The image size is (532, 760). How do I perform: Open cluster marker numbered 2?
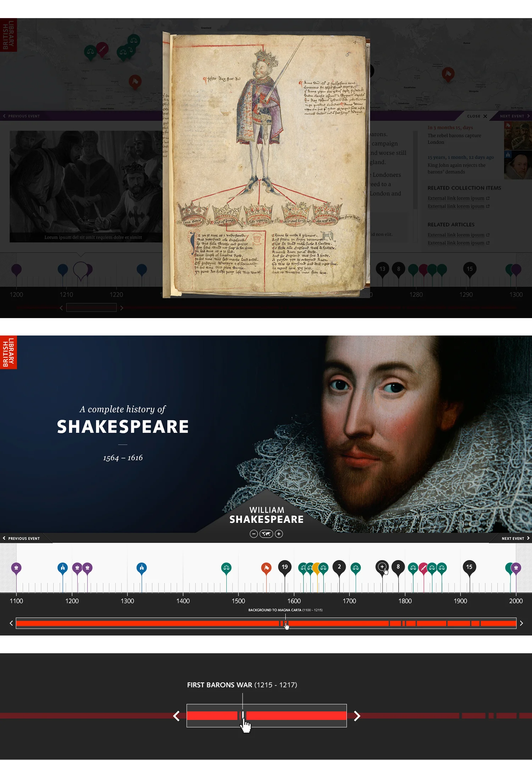point(339,567)
